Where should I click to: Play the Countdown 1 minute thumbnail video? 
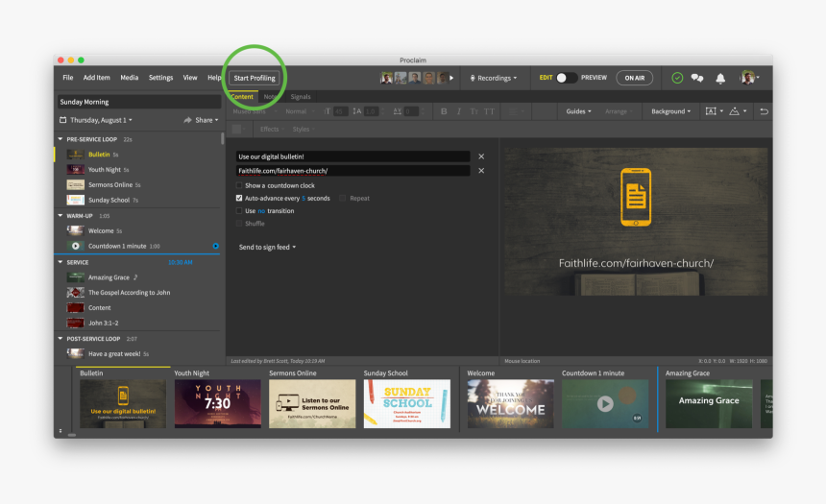tap(605, 404)
